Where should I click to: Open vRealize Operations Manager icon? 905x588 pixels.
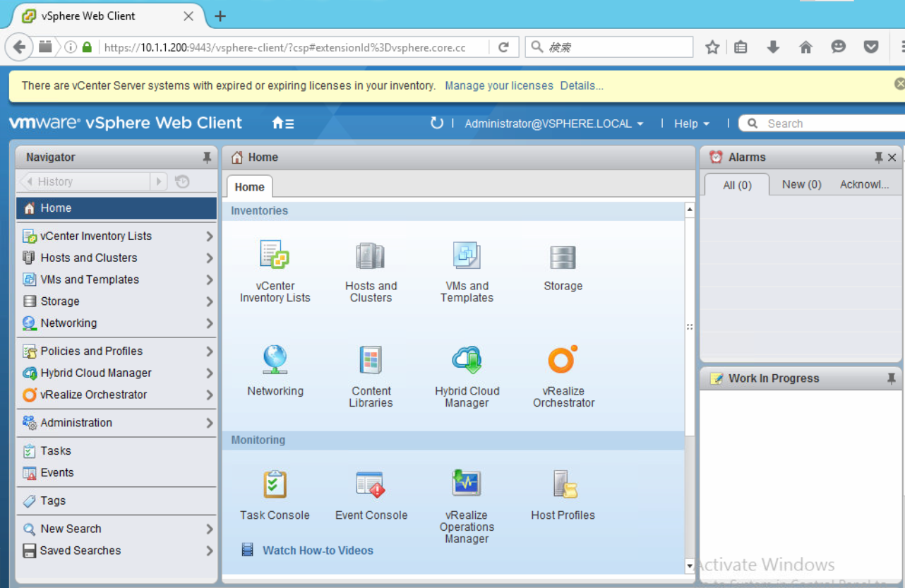tap(467, 485)
